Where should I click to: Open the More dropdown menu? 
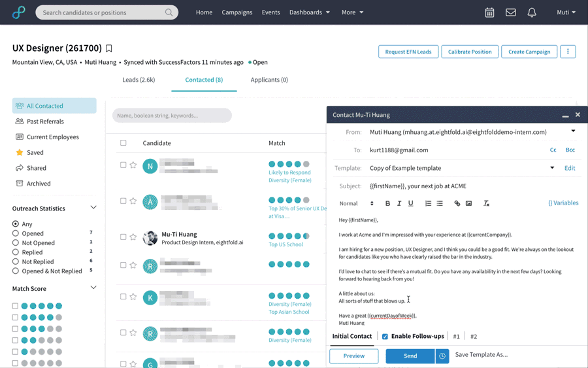(352, 12)
